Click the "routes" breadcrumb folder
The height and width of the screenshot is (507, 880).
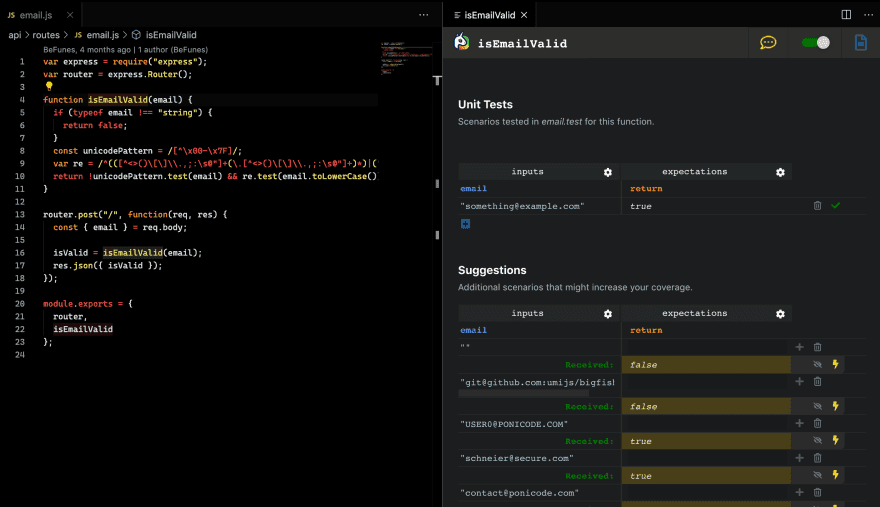(46, 35)
